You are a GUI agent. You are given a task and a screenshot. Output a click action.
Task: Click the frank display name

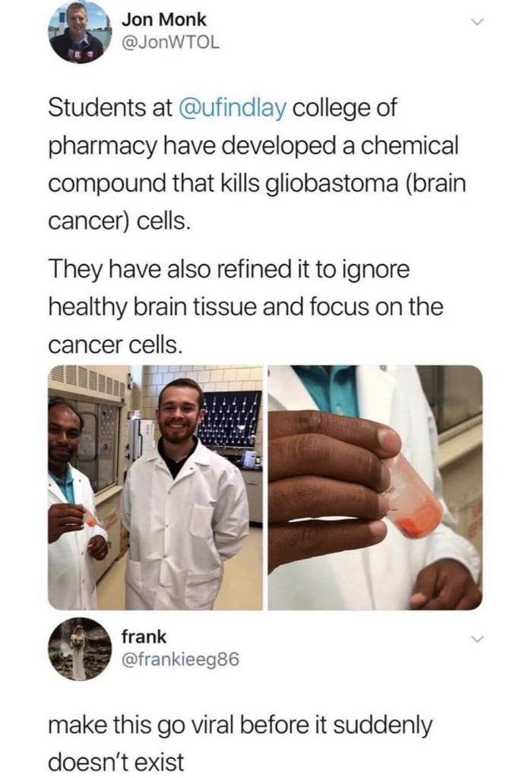click(x=144, y=637)
